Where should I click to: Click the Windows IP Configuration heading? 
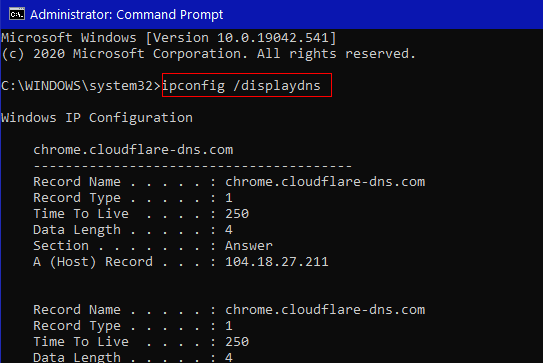coord(97,118)
